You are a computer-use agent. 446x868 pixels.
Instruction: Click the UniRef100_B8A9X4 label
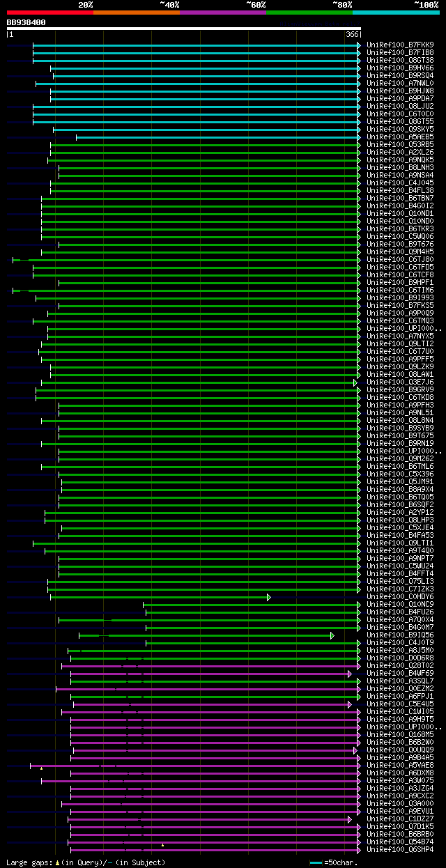tap(400, 489)
